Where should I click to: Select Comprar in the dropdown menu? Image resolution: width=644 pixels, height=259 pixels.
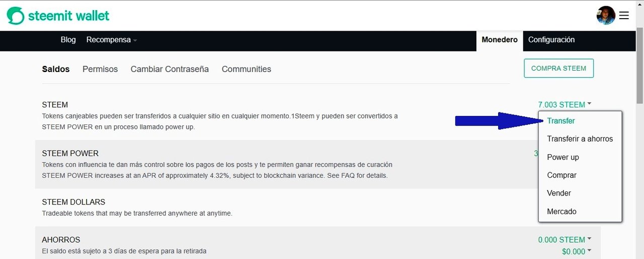tap(562, 175)
